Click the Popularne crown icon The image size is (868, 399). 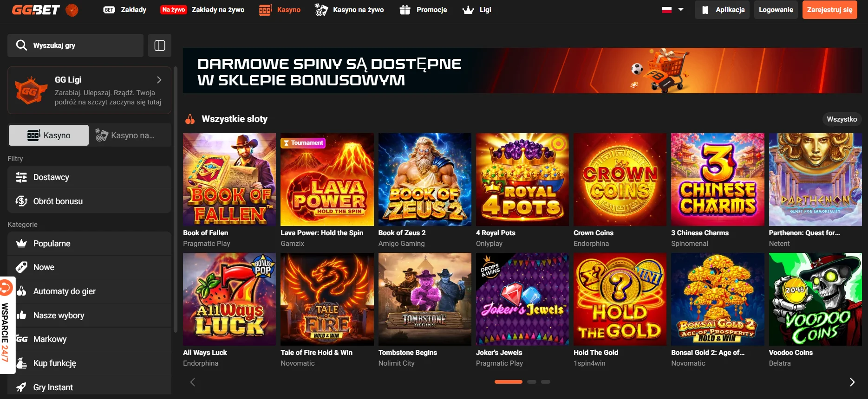21,244
